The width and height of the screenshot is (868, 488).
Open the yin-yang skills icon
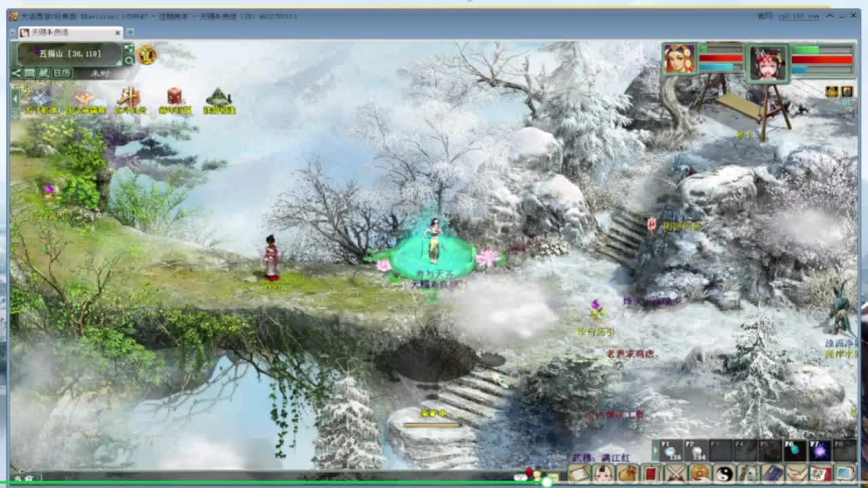coord(725,473)
